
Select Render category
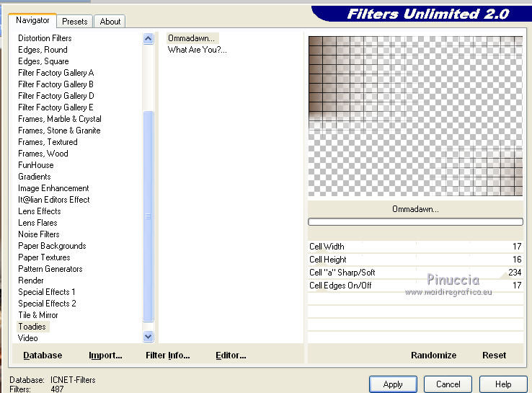click(x=31, y=281)
